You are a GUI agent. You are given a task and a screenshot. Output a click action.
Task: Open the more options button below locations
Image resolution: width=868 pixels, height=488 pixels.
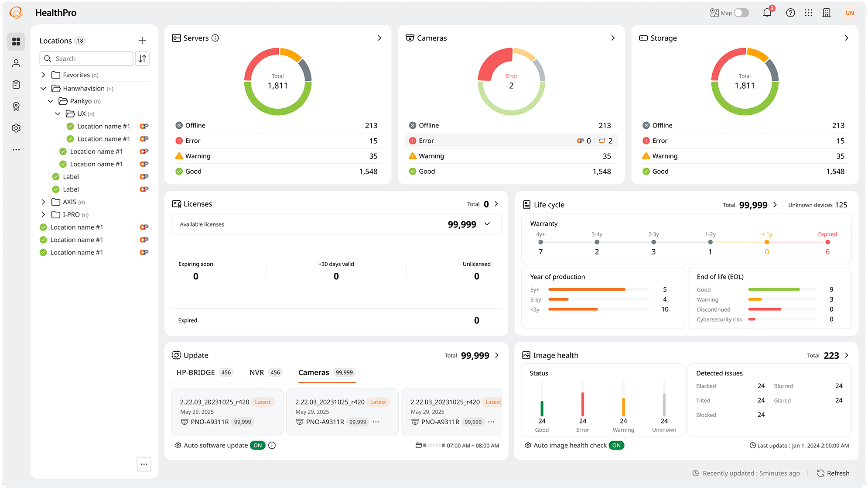(x=144, y=464)
